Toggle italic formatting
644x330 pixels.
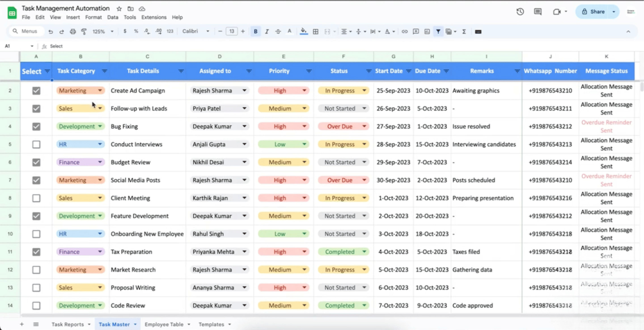click(x=267, y=31)
